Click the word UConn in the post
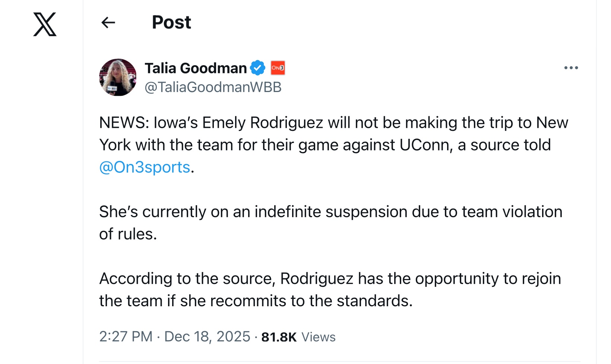Image resolution: width=611 pixels, height=364 pixels. coord(424,145)
